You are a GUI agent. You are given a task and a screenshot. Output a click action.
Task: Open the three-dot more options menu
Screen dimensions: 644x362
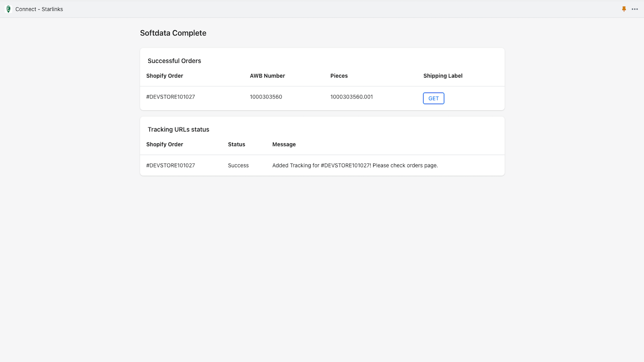(635, 9)
